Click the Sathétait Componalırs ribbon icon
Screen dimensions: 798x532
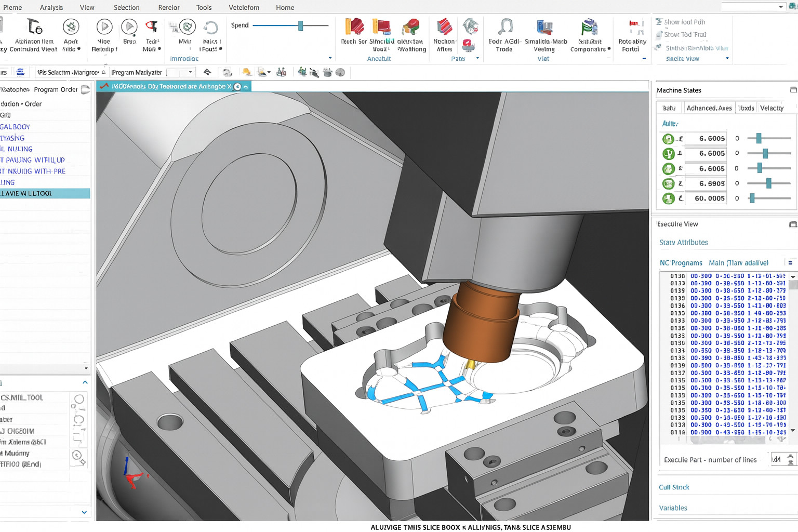tap(589, 26)
